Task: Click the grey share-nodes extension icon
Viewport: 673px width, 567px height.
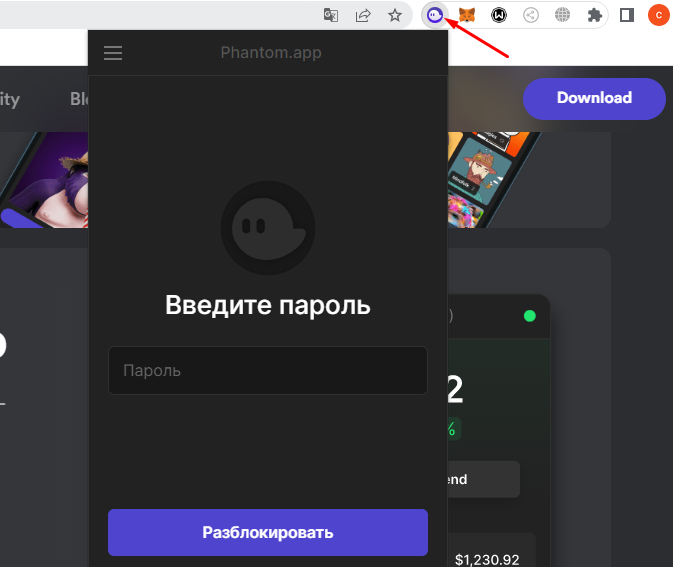Action: point(531,15)
